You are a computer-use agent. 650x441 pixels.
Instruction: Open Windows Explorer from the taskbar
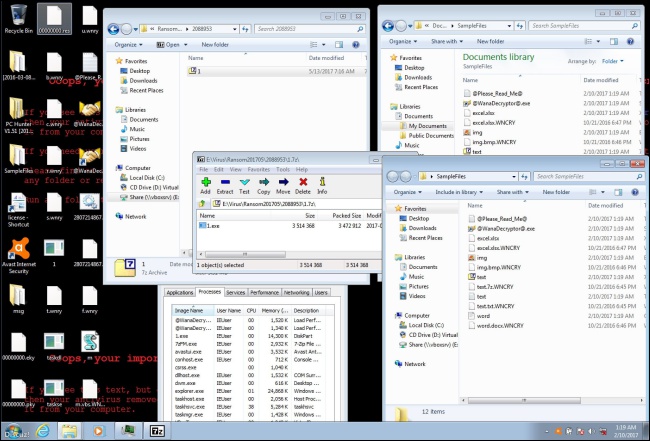point(69,431)
